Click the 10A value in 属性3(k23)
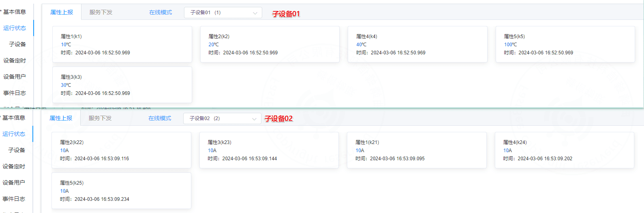644x213 pixels. point(212,151)
